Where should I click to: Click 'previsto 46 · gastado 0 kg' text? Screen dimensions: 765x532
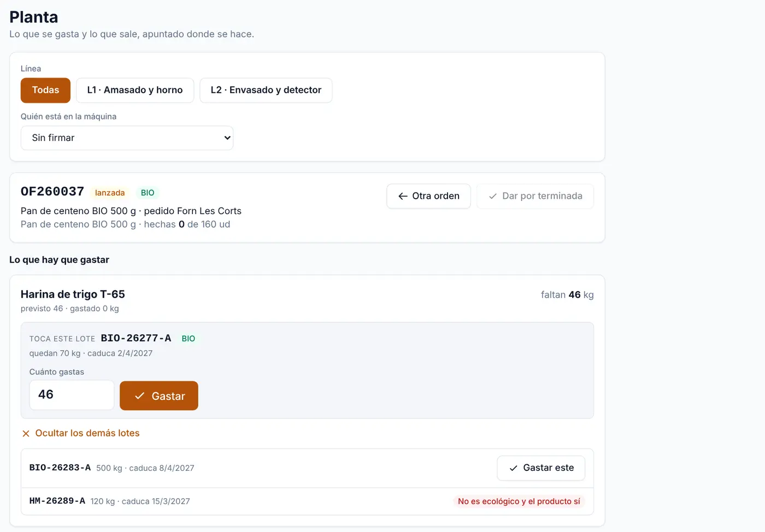(70, 309)
